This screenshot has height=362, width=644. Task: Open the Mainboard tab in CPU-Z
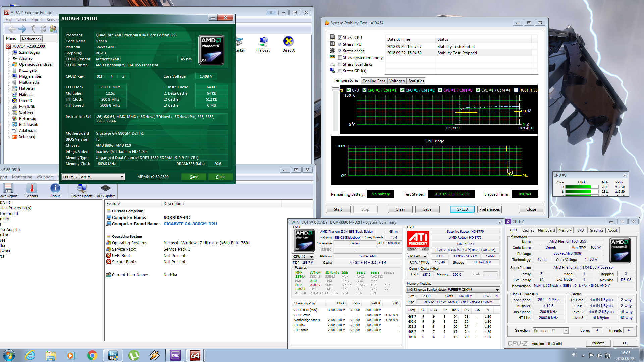tap(546, 230)
